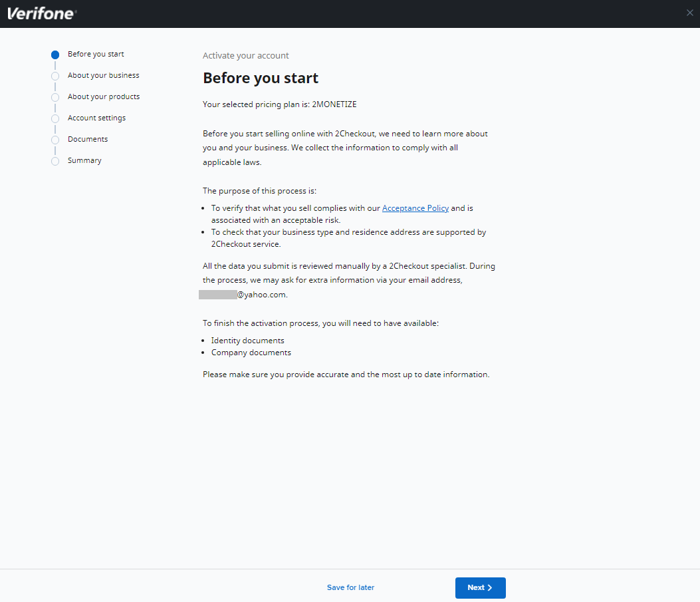Select the Before you start step indicator circle

55,55
